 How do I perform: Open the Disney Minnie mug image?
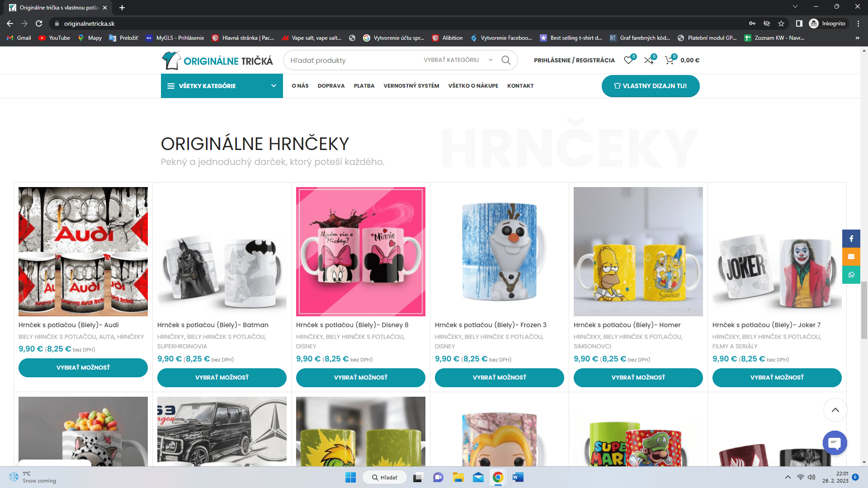(361, 252)
